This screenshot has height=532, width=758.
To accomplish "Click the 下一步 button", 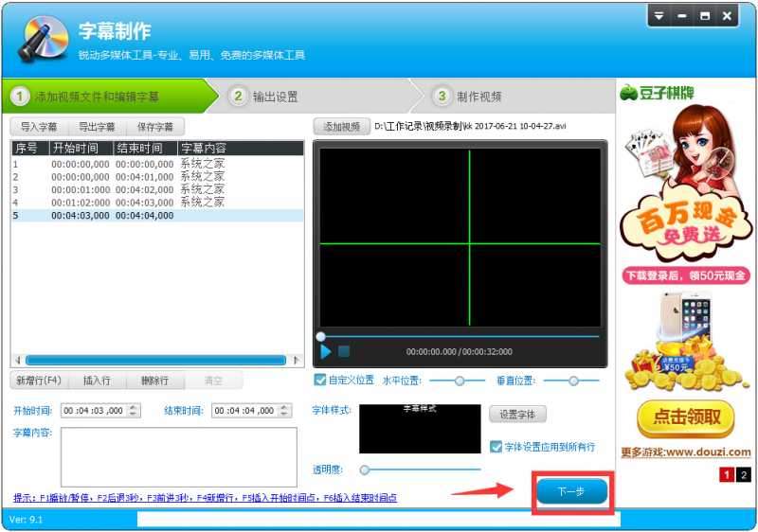I will 571,492.
